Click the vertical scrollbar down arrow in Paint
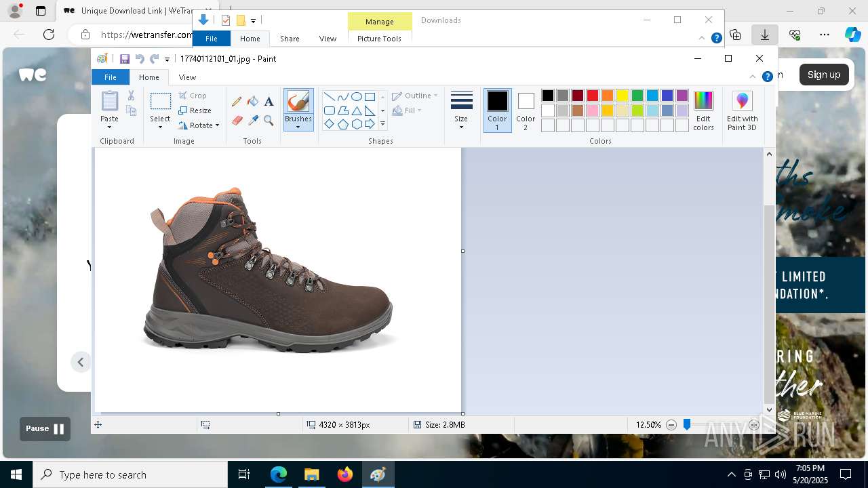 (x=769, y=409)
